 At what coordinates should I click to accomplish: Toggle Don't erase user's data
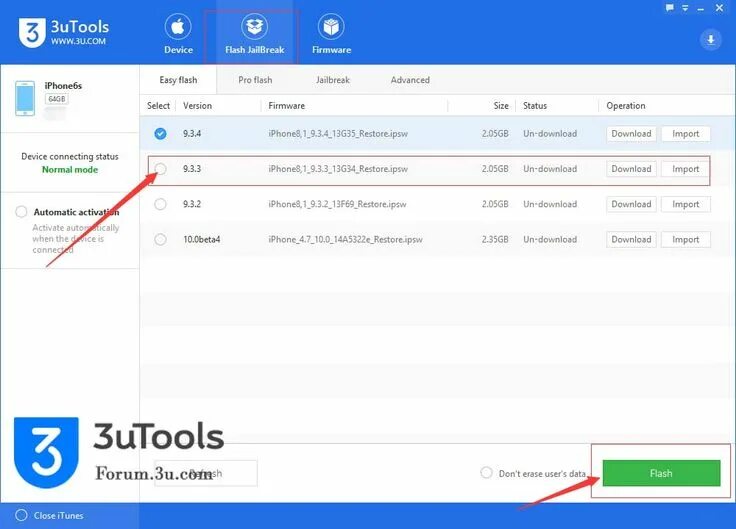coord(486,473)
